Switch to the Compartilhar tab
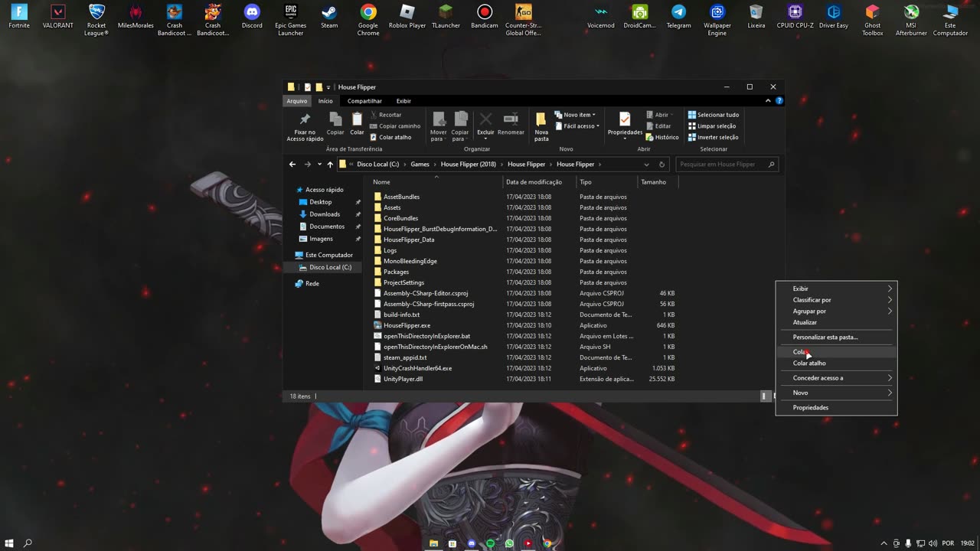This screenshot has width=980, height=551. (x=364, y=101)
